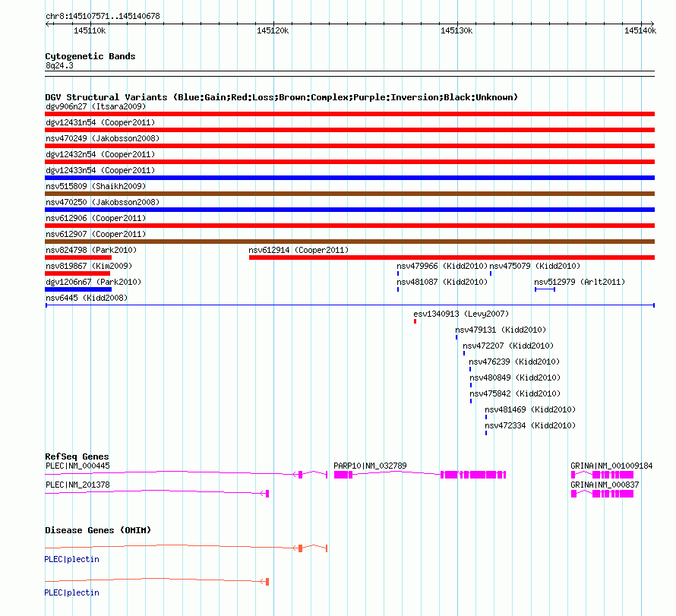The height and width of the screenshot is (616, 676).
Task: Click the dgv12432n54 (Cooper2011) label
Action: 100,154
